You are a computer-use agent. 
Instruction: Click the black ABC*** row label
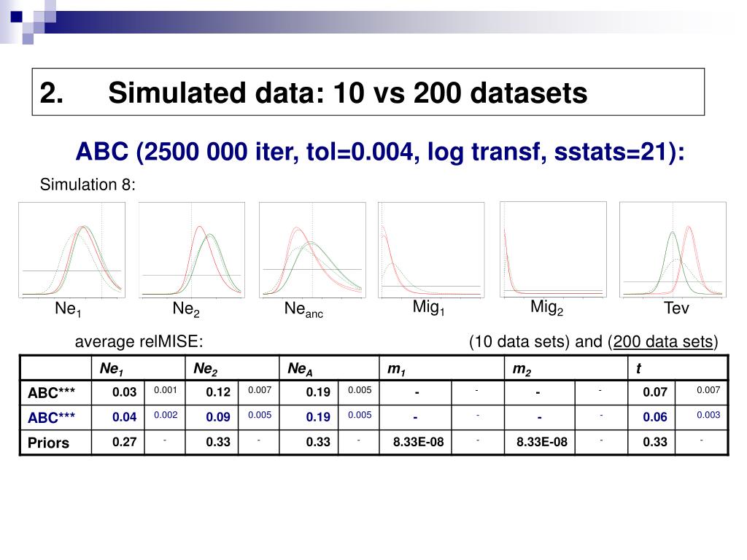pos(52,393)
